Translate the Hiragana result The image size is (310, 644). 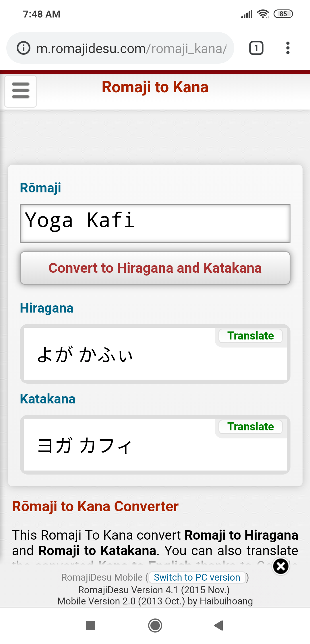250,336
